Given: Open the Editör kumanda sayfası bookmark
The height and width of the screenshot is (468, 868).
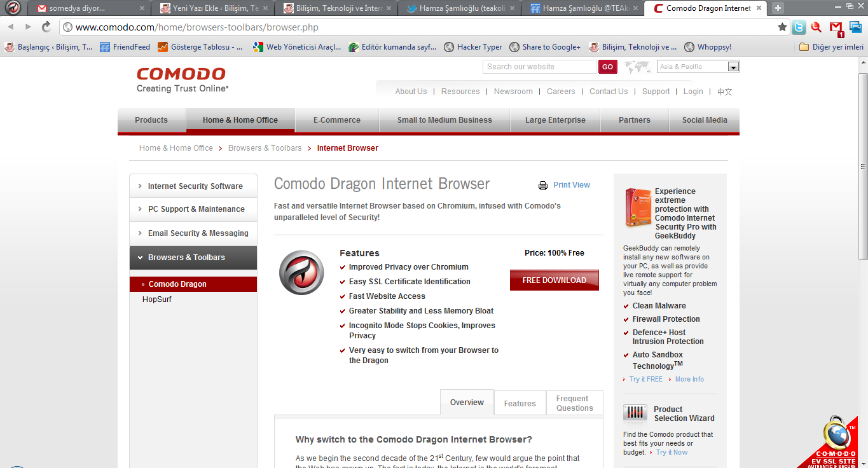Looking at the screenshot, I should [x=392, y=46].
